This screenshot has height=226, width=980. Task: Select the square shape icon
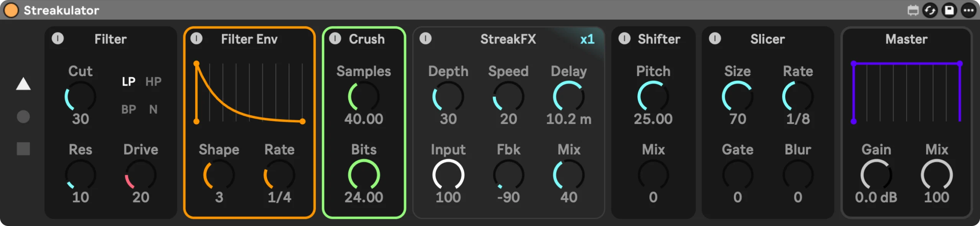[23, 149]
